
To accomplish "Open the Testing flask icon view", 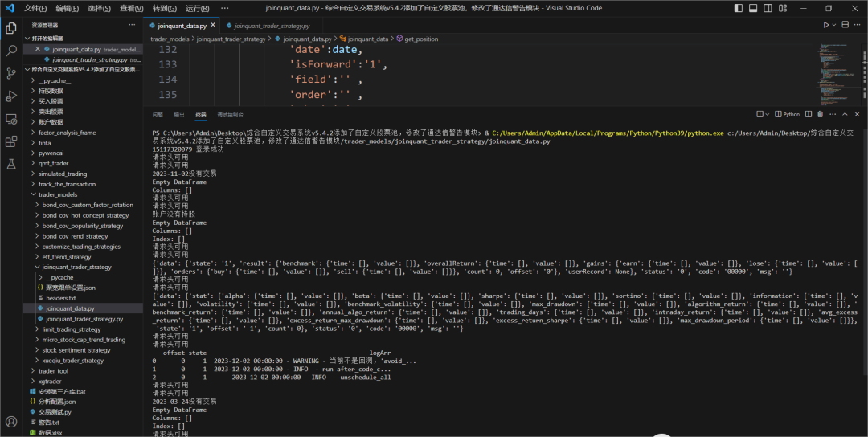I will [11, 164].
